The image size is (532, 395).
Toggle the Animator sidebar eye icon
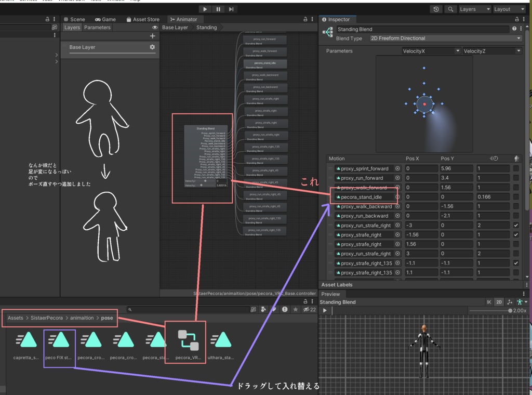(x=155, y=28)
